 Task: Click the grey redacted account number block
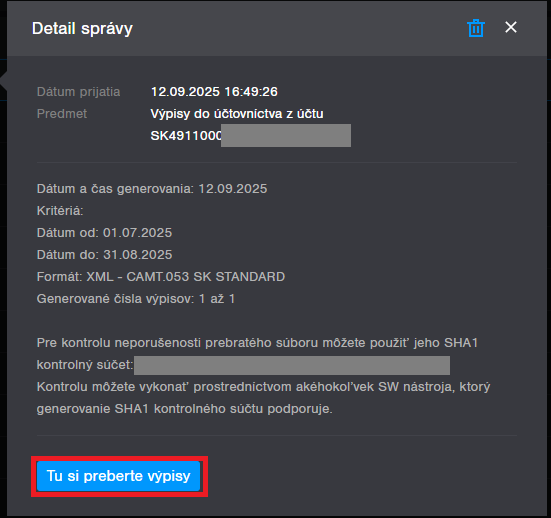click(x=286, y=135)
